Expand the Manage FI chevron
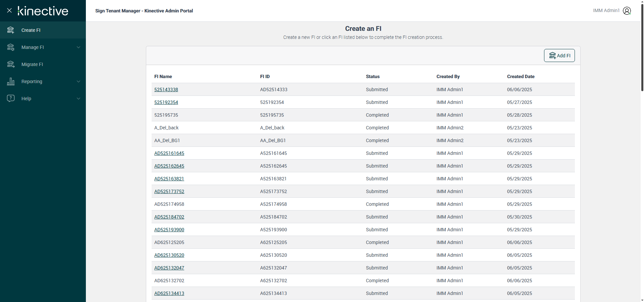Image resolution: width=644 pixels, height=302 pixels. pyautogui.click(x=78, y=47)
